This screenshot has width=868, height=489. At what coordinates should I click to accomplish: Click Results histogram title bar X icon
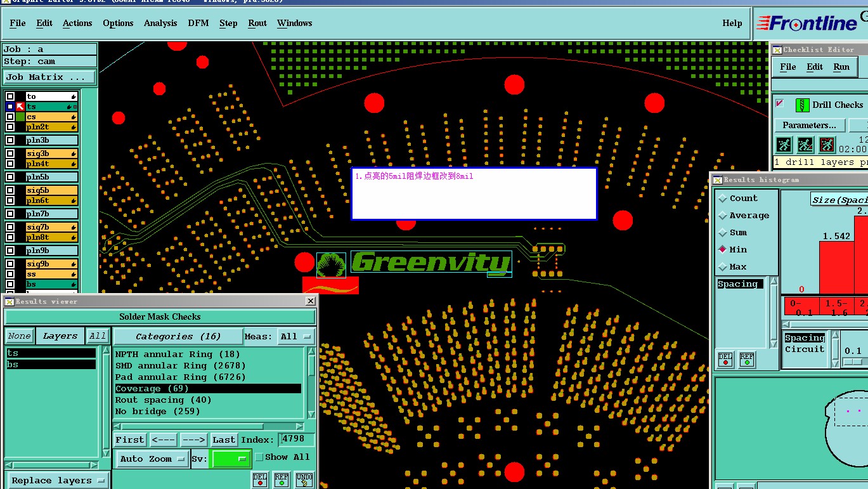click(x=717, y=180)
